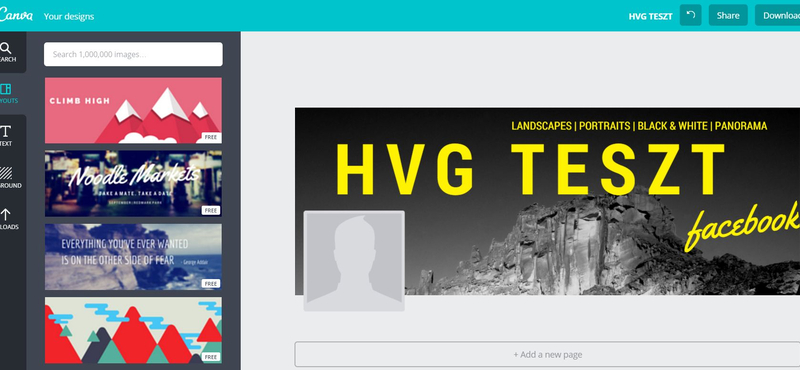Select the yellow HVG TESZT headline text
The height and width of the screenshot is (370, 800).
click(x=530, y=169)
